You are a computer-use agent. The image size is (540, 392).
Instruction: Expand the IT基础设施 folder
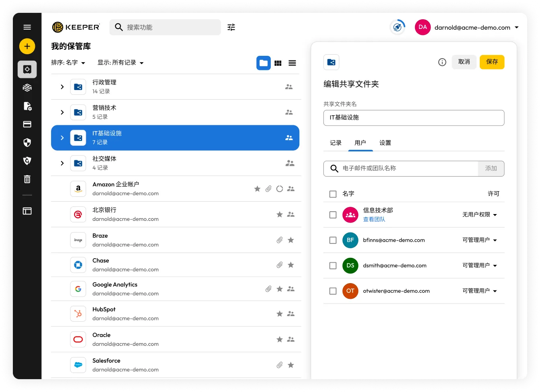pos(62,138)
